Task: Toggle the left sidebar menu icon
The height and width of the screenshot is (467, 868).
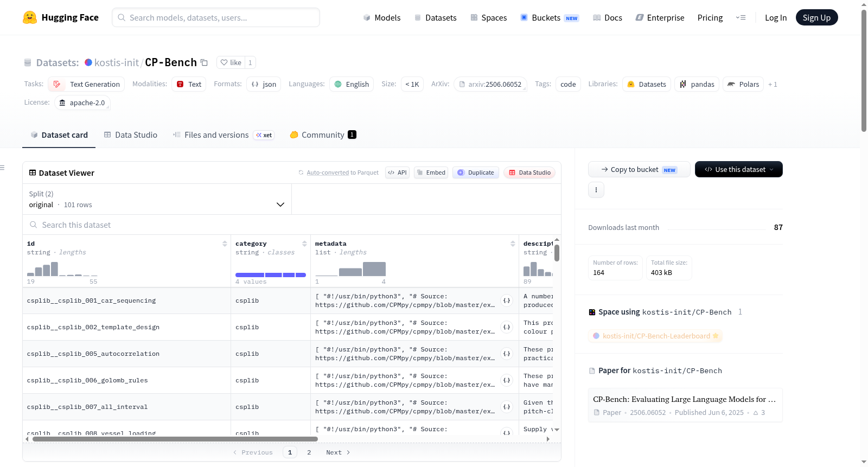Action: point(3,168)
